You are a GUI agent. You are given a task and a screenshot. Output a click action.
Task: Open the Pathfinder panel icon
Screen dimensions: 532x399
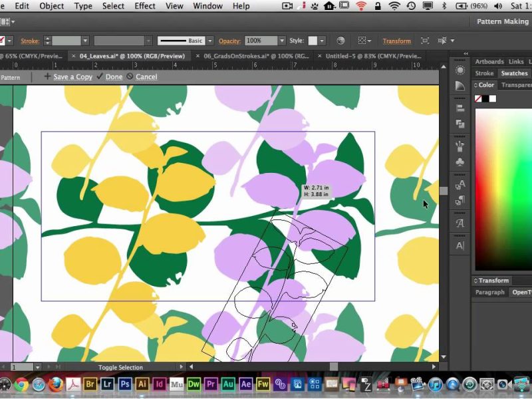pyautogui.click(x=460, y=124)
